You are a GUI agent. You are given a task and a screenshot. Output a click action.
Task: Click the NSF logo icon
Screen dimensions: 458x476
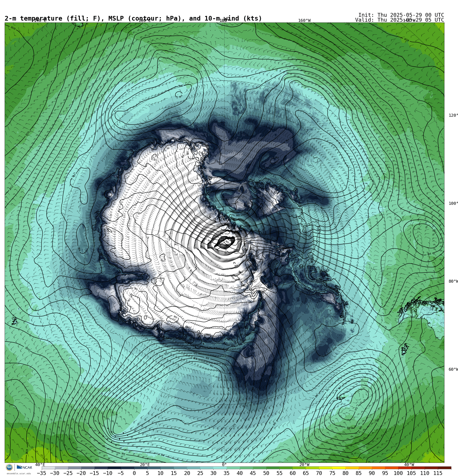[x=9, y=467]
